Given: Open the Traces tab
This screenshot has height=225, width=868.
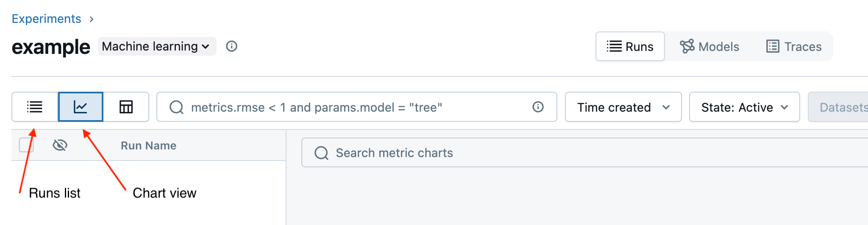Looking at the screenshot, I should 794,46.
